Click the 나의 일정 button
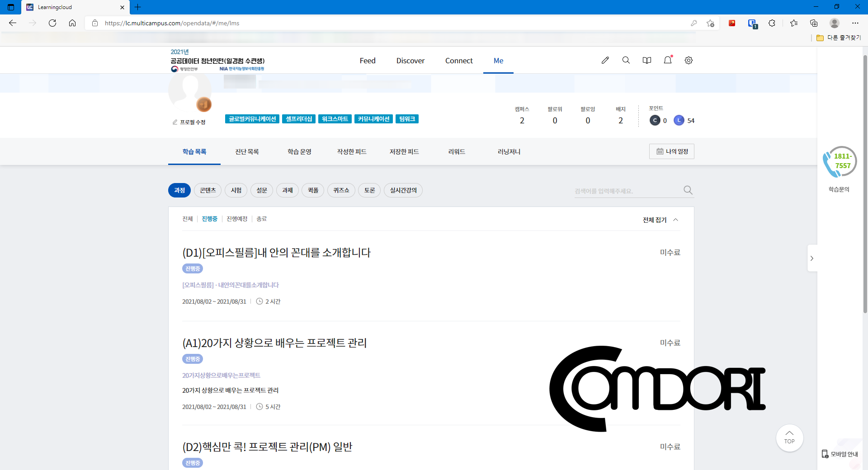 (672, 151)
